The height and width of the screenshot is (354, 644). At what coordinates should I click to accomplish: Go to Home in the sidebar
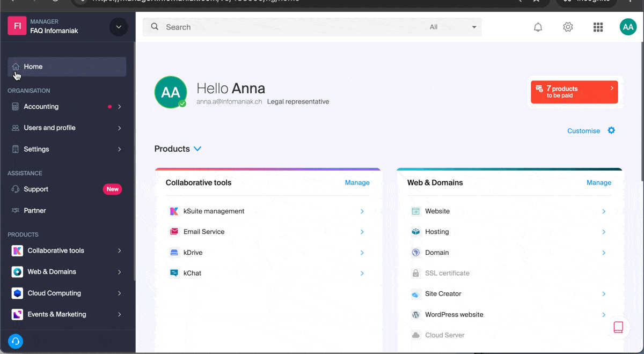point(67,67)
